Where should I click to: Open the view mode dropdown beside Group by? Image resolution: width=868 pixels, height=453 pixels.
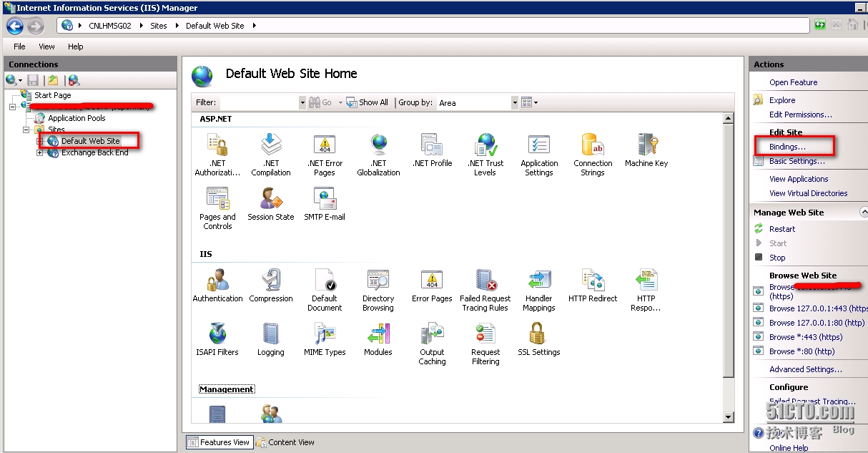click(529, 102)
